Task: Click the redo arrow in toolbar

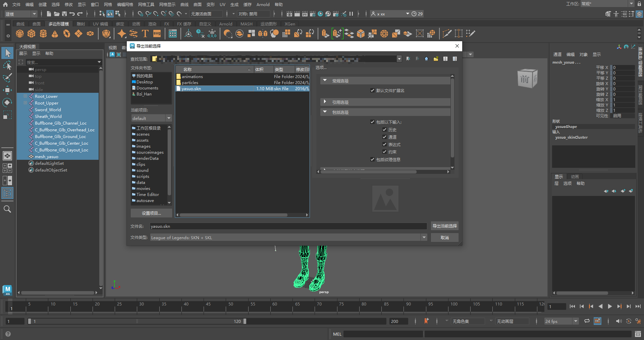Action: coord(80,14)
